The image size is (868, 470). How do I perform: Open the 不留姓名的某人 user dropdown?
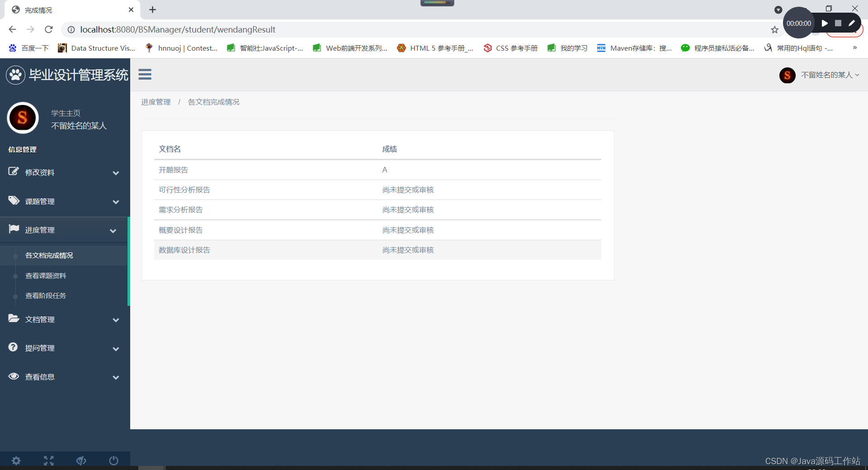[x=830, y=75]
